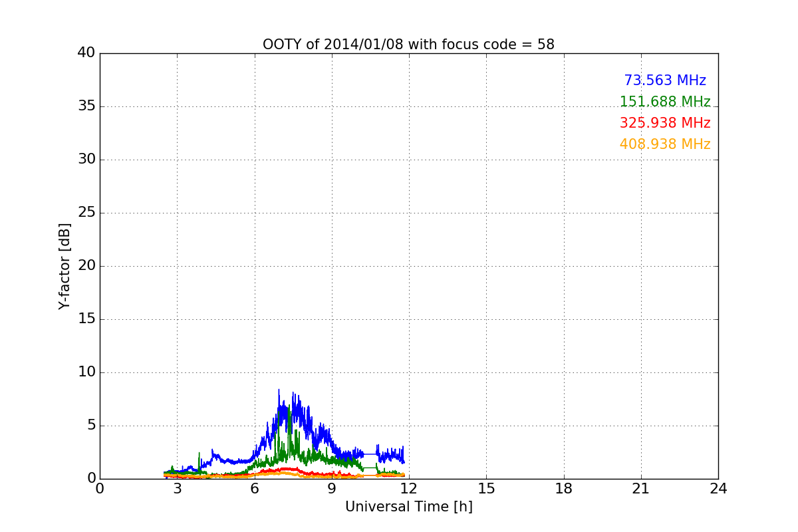The height and width of the screenshot is (532, 798).
Task: Select the 73.563 MHz legend label
Action: [665, 80]
